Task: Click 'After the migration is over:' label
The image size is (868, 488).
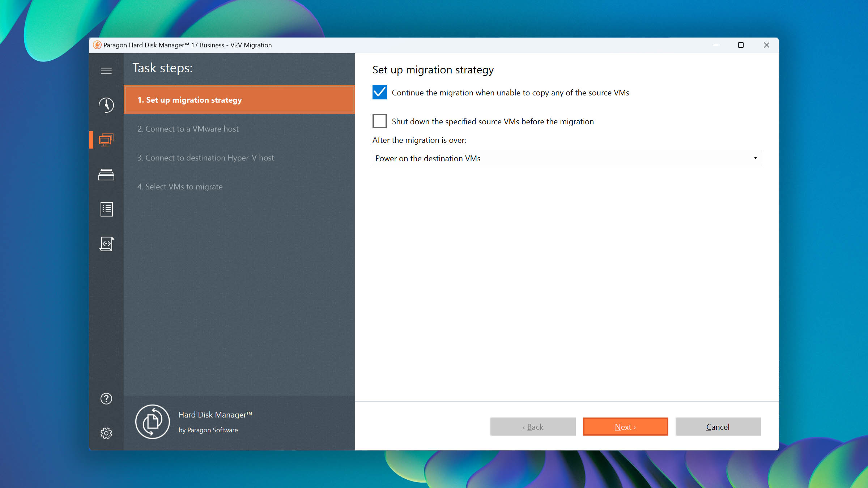Action: (419, 140)
